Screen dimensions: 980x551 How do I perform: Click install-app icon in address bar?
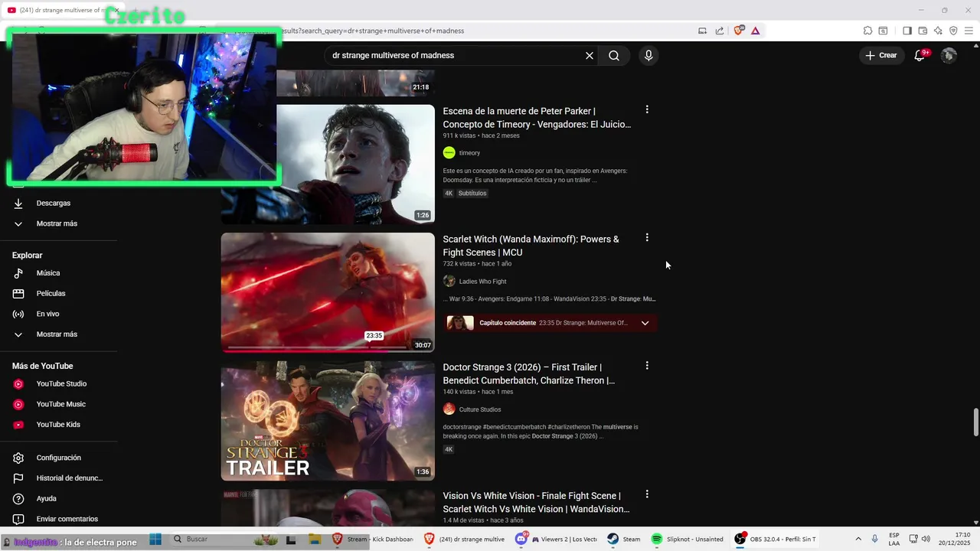(702, 31)
